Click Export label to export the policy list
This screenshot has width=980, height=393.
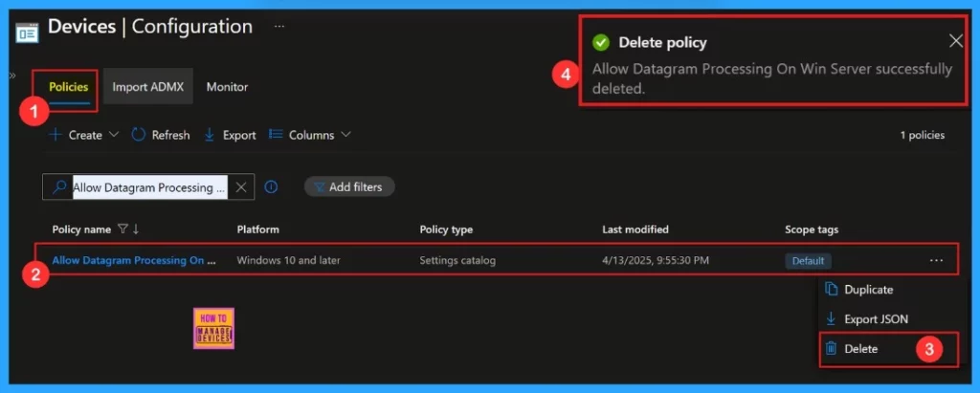239,135
